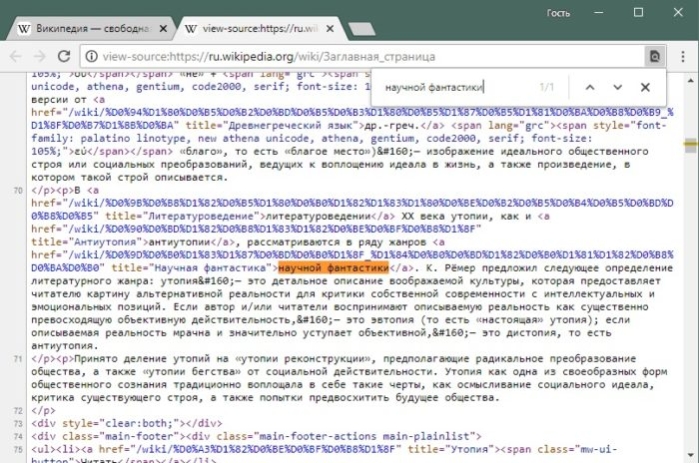699x463 pixels.
Task: Click the find text field with научной фантастики
Action: pos(457,87)
